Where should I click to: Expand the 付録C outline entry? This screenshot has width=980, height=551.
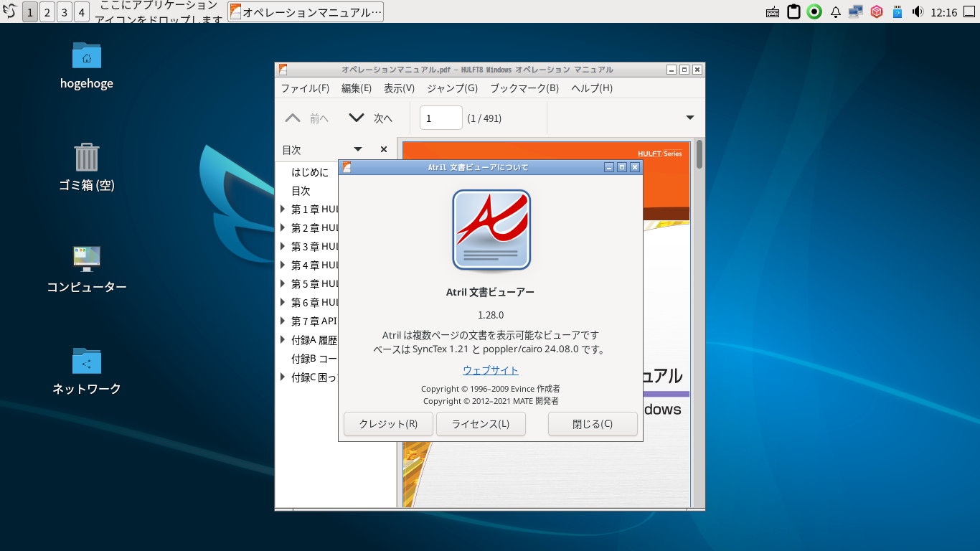(283, 377)
